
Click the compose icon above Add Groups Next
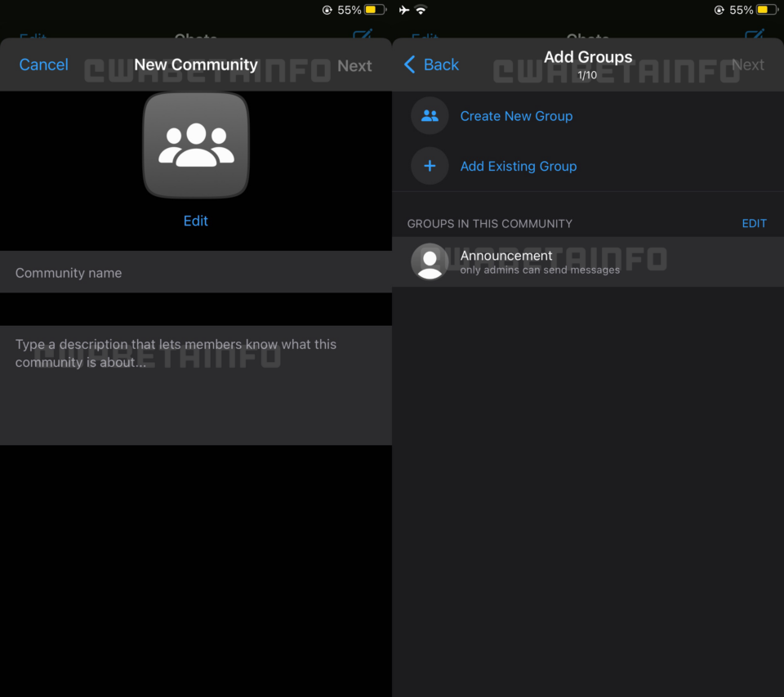755,36
